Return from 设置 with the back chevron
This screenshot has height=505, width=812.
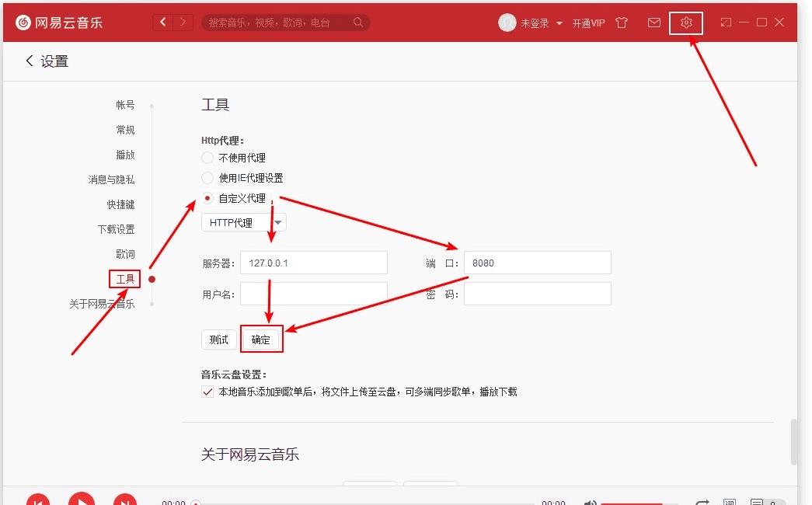tap(30, 61)
